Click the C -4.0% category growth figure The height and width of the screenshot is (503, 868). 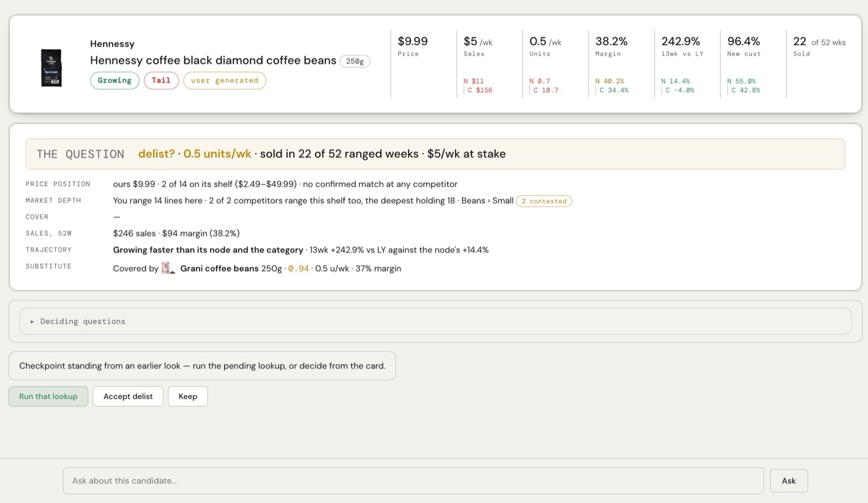pos(680,90)
